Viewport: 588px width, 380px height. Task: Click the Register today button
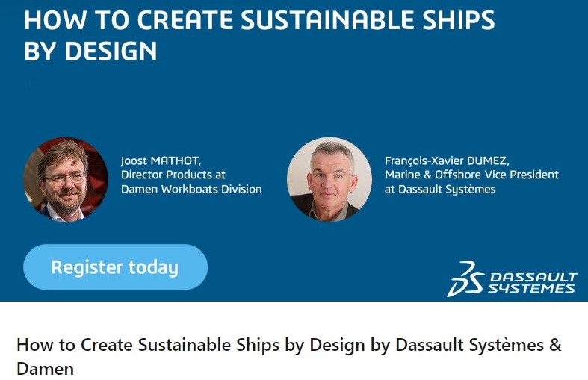pos(115,267)
